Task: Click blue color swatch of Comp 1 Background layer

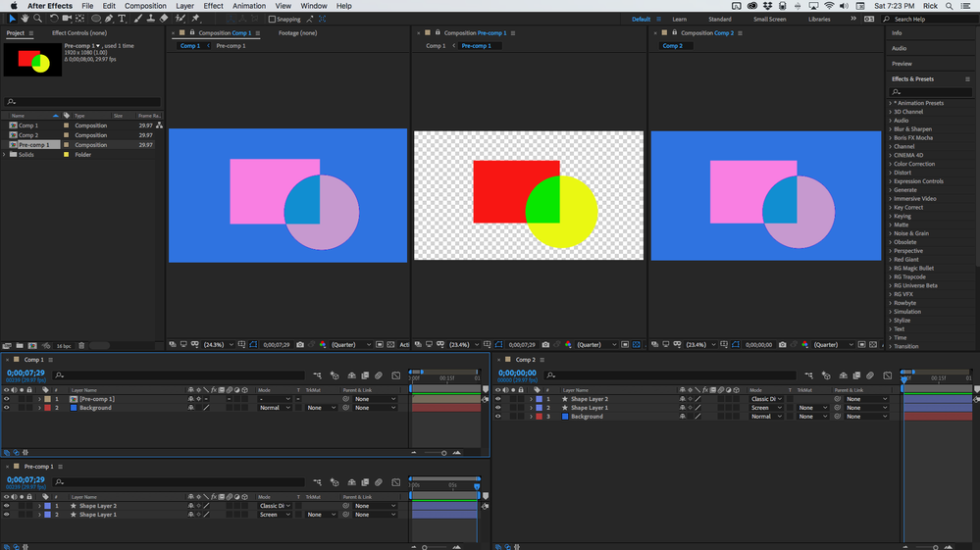Action: 75,408
